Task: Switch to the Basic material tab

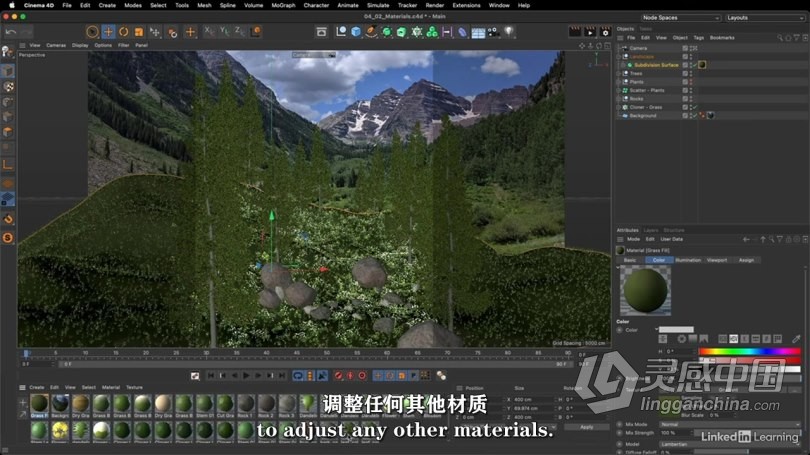Action: coord(630,260)
